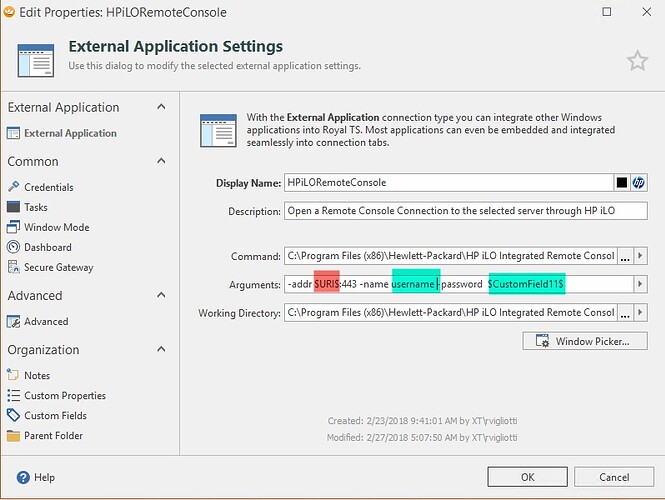
Task: Collapse the Organization section
Action: tap(162, 349)
